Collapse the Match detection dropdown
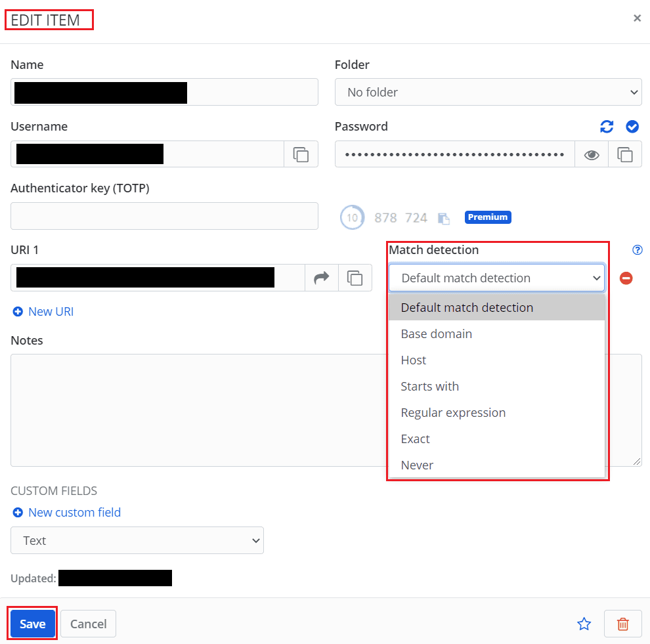650x644 pixels. pyautogui.click(x=496, y=278)
